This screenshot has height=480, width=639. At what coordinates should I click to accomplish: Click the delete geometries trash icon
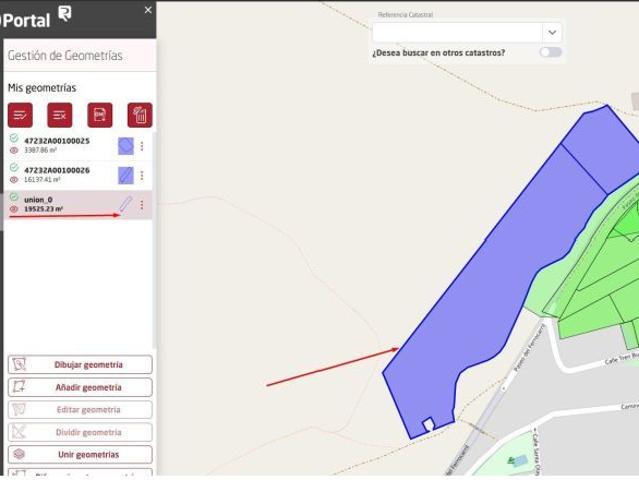coord(140,115)
